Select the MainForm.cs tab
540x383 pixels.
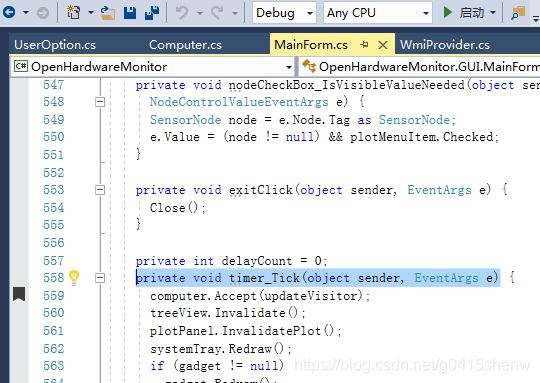[x=311, y=45]
